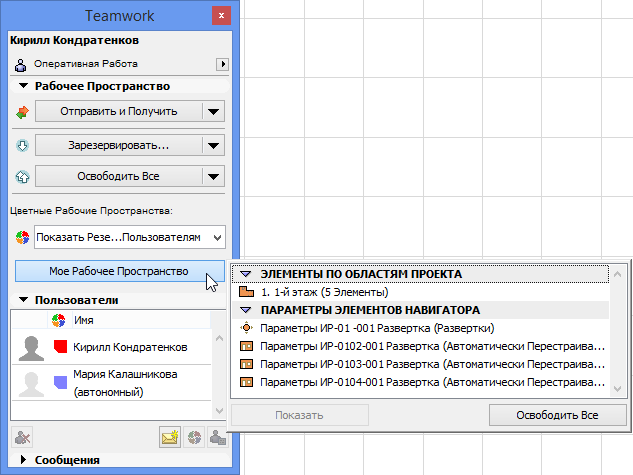Select user Мария Калашникова (автономный)

tap(111, 383)
